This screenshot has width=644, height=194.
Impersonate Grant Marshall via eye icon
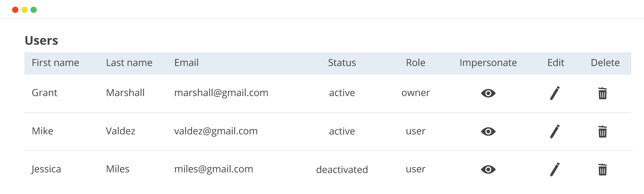click(488, 93)
